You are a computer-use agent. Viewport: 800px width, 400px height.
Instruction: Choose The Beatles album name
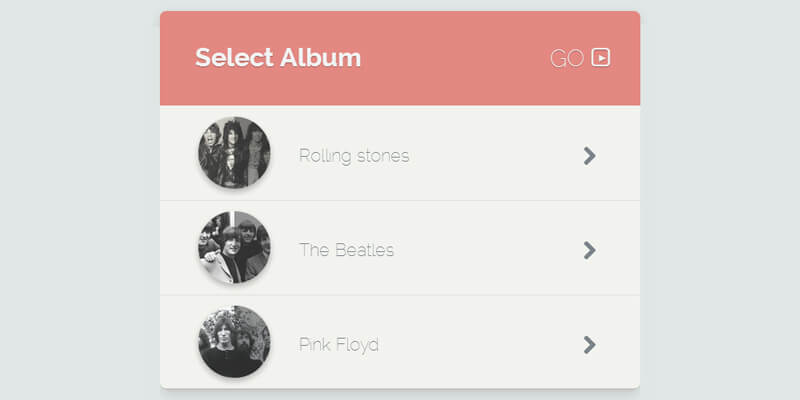tap(346, 250)
